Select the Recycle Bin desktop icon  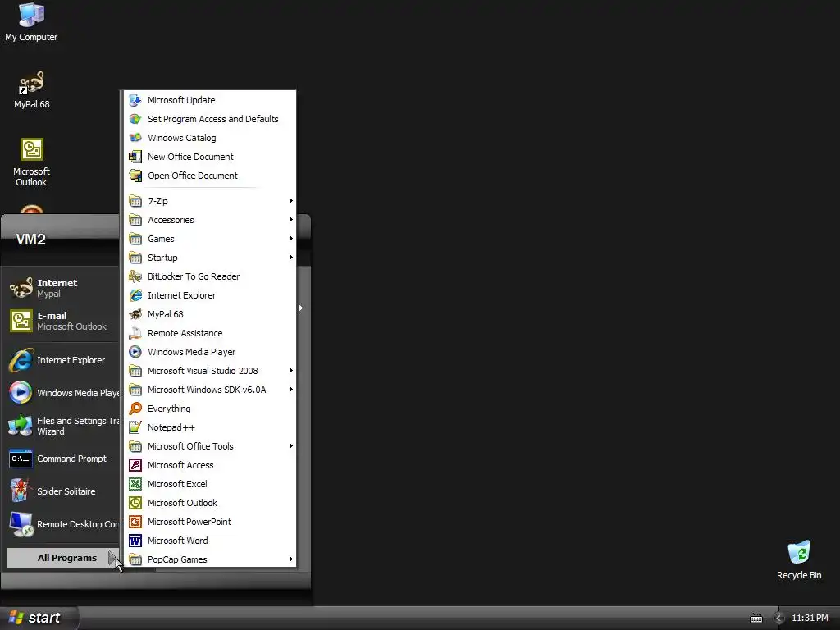click(x=799, y=560)
